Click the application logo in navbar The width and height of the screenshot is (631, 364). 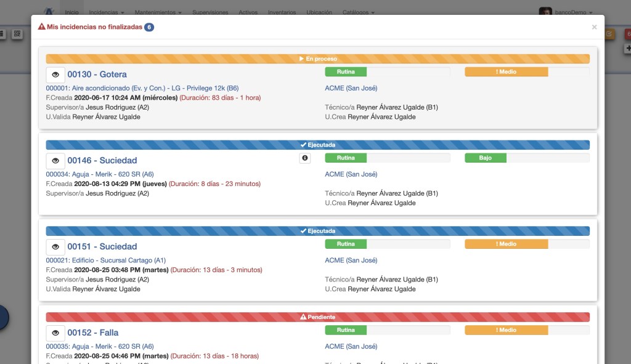pos(49,11)
